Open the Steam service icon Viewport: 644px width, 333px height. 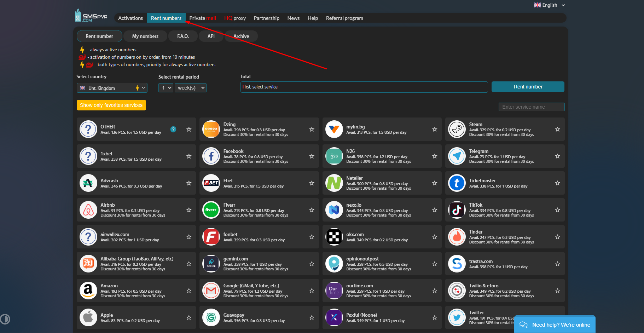pyautogui.click(x=457, y=129)
